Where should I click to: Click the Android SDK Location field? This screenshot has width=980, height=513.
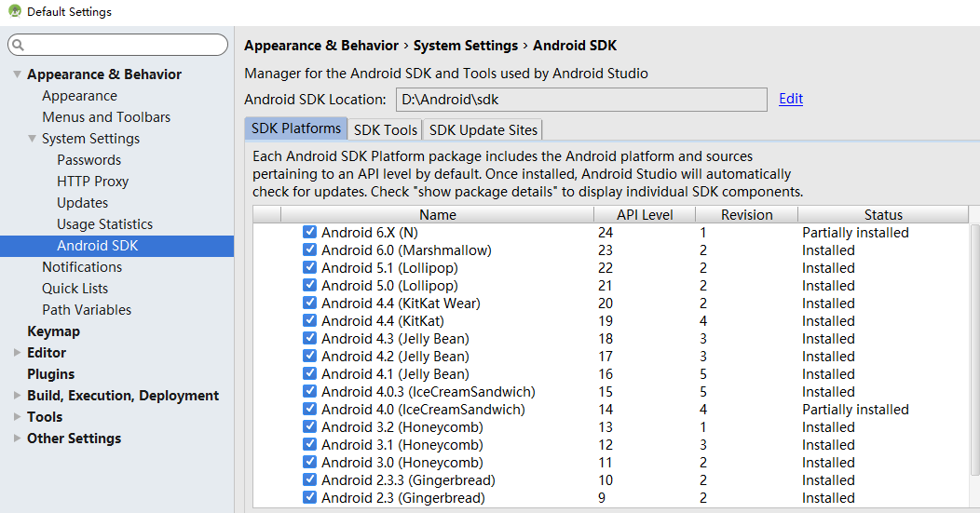(x=581, y=100)
